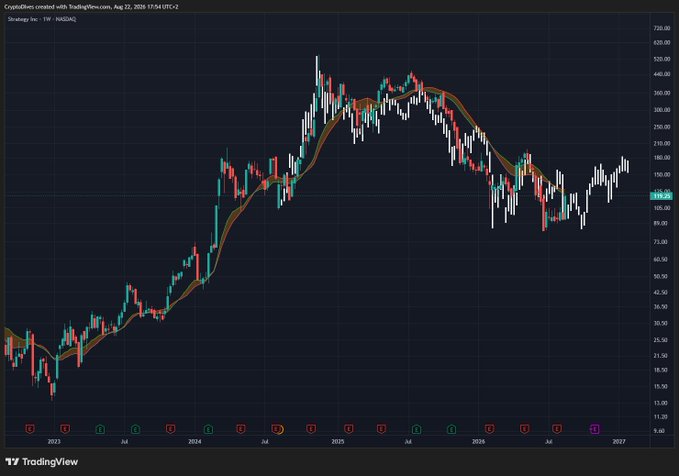Viewport: 679px width, 476px height.
Task: Click the 15.50 price axis label
Action: [x=661, y=386]
